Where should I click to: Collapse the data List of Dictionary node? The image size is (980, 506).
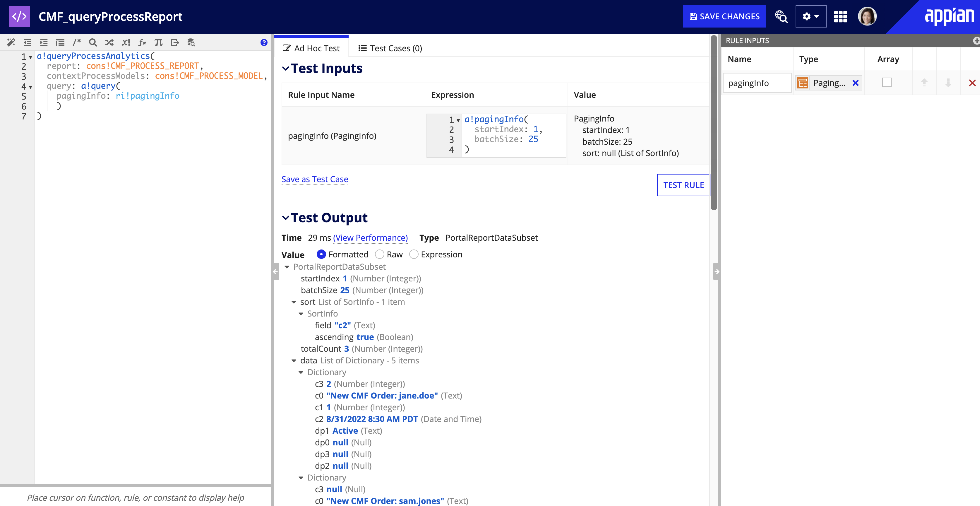(x=294, y=361)
